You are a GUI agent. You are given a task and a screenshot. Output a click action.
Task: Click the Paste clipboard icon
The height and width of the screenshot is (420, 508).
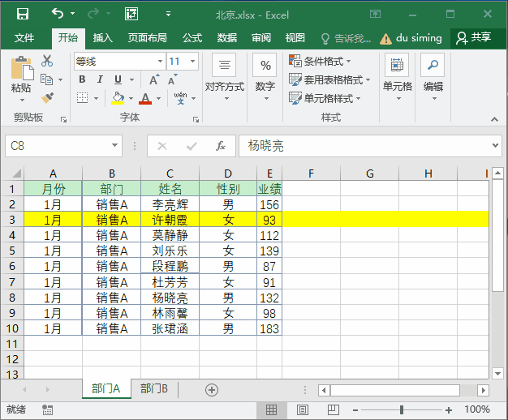coord(23,68)
